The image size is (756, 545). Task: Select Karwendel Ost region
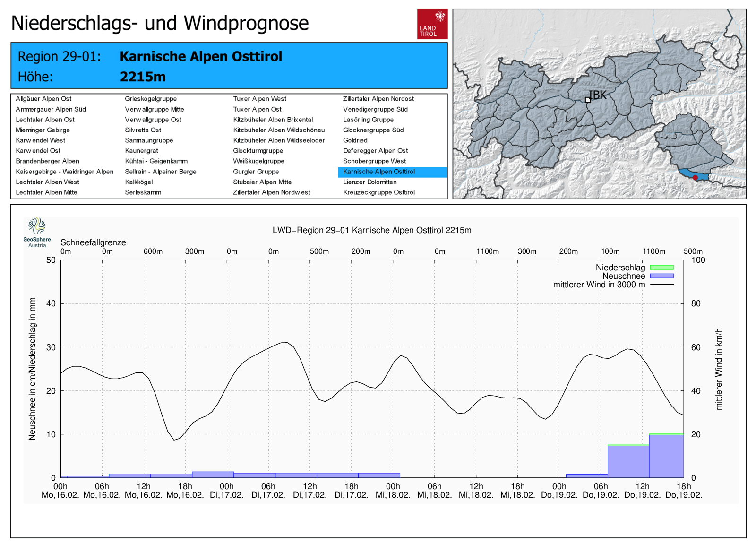click(38, 151)
